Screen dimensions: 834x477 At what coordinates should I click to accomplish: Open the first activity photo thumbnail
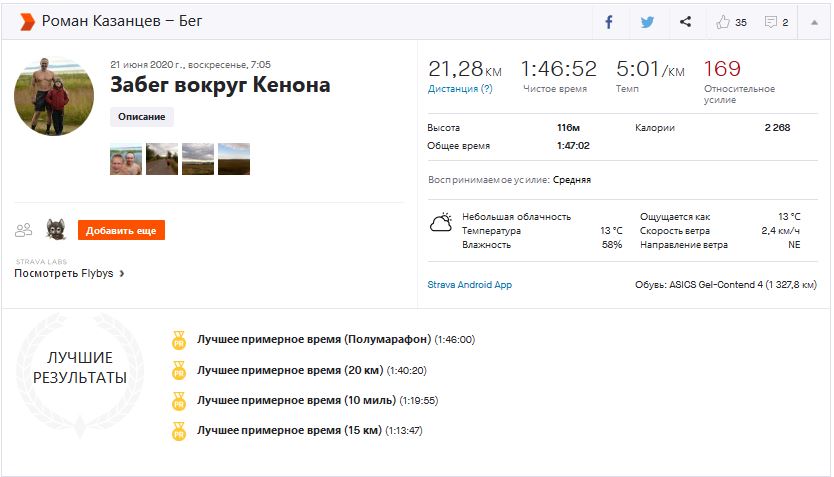(x=126, y=159)
